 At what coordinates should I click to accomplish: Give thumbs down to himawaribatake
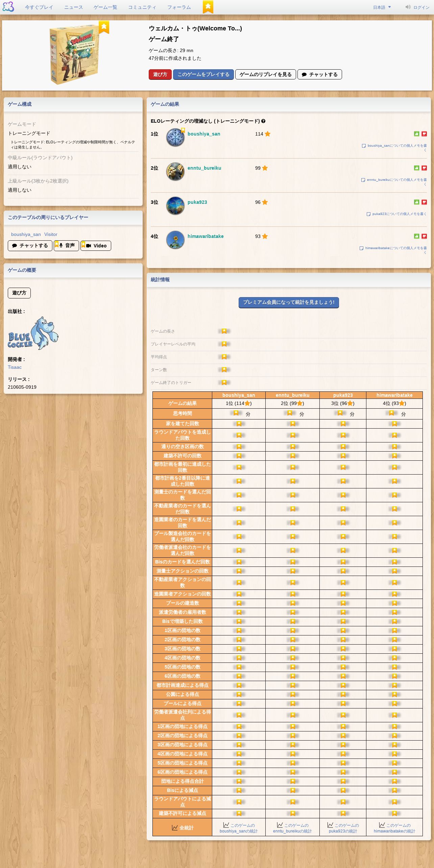tap(424, 236)
